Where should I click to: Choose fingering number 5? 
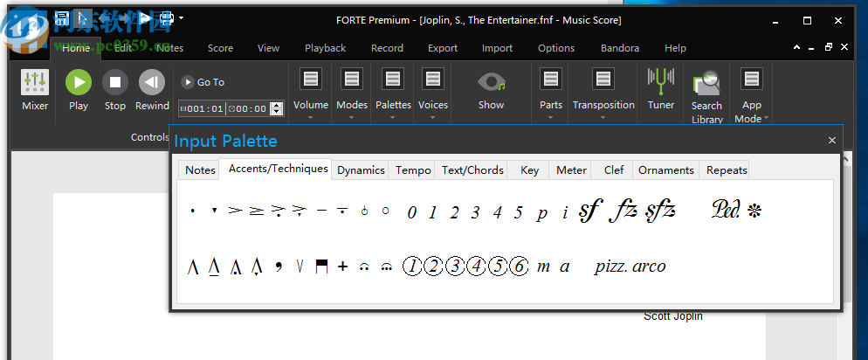tap(518, 212)
